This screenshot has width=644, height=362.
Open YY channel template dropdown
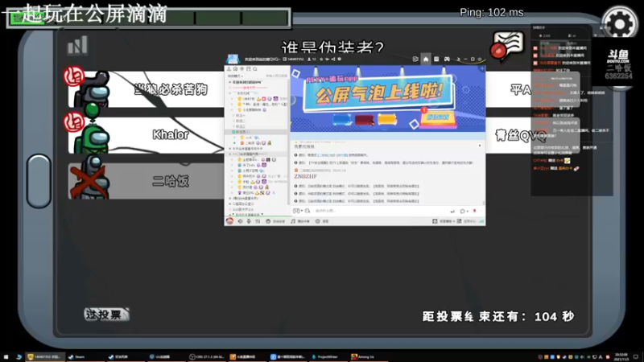pos(444,221)
